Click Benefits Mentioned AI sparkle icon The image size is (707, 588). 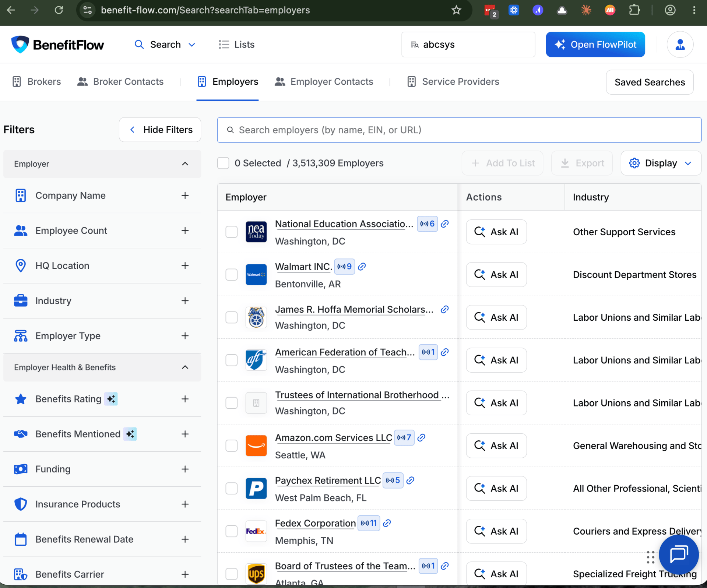[x=130, y=434]
